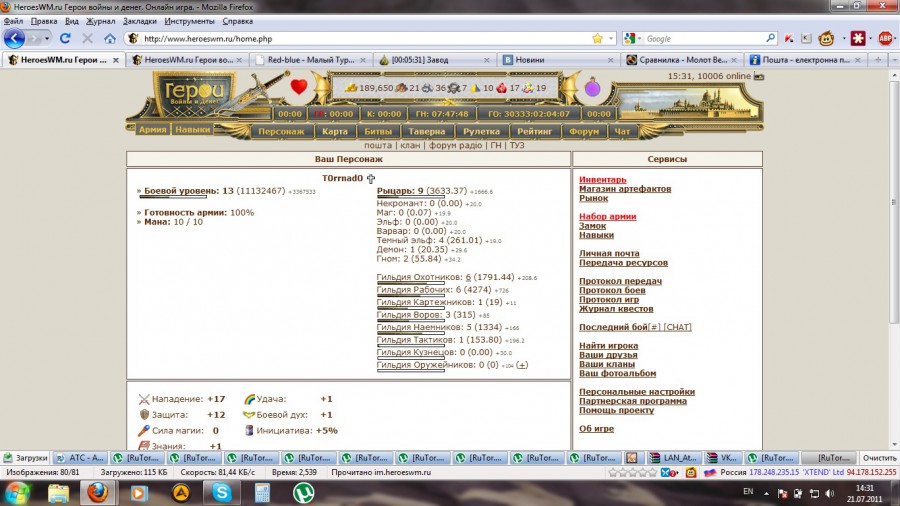900x506 pixels.
Task: Open the Найти игрока link
Action: tap(608, 345)
